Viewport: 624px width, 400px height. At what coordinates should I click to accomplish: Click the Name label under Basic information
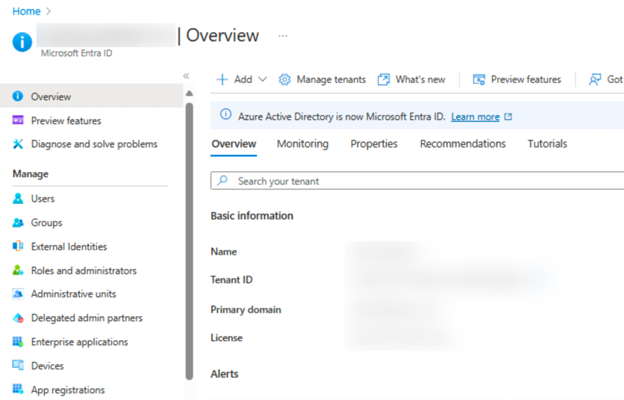[x=224, y=252]
